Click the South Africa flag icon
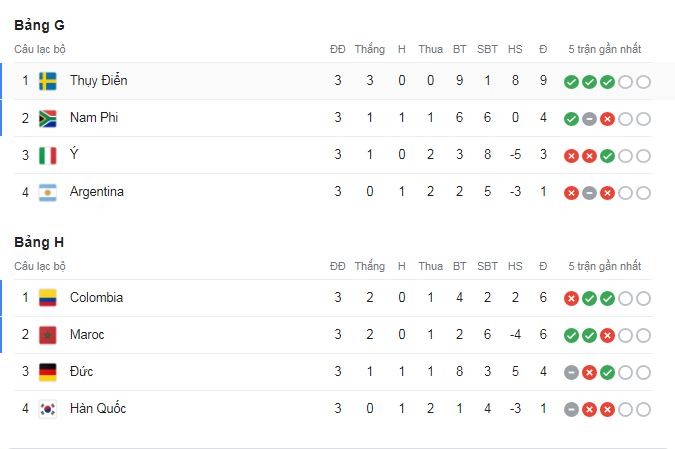675x449 pixels. point(47,118)
